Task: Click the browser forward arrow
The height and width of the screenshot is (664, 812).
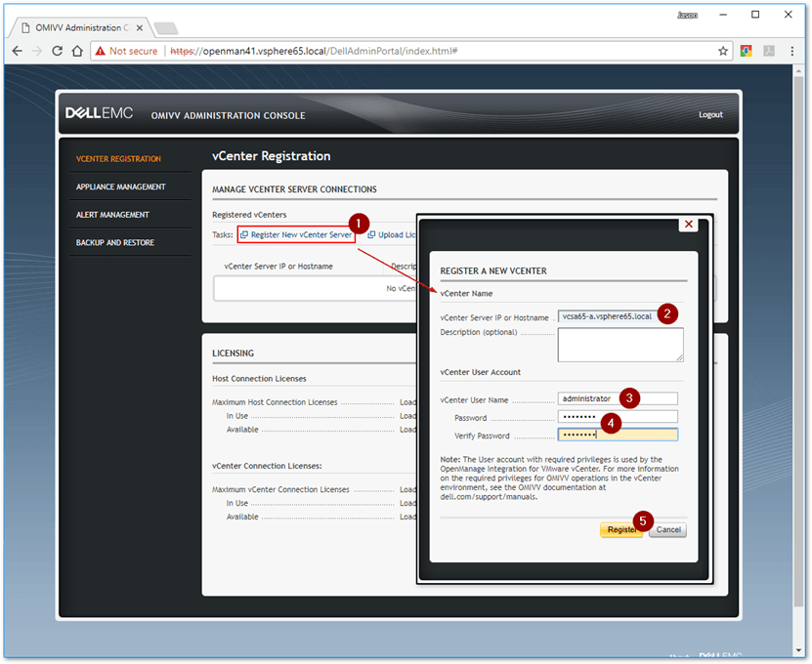Action: click(37, 51)
